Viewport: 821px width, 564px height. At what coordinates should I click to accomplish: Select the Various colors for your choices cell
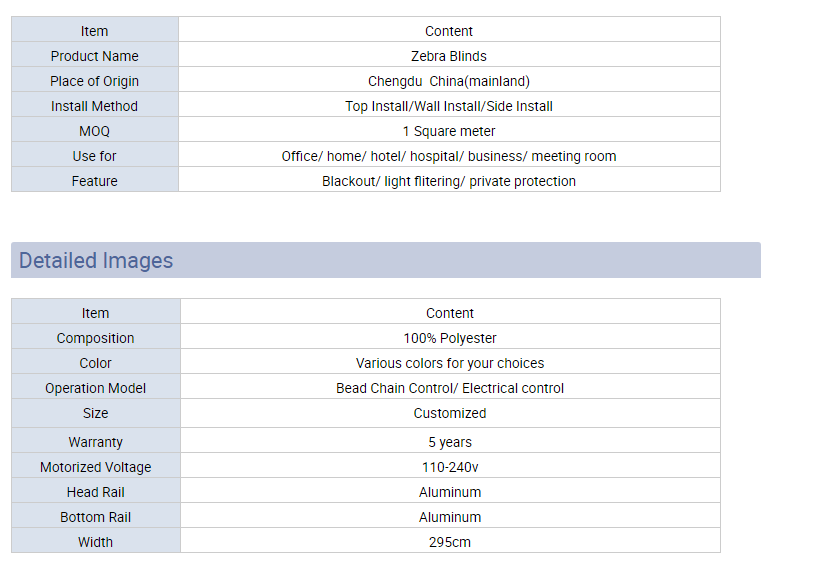point(450,363)
